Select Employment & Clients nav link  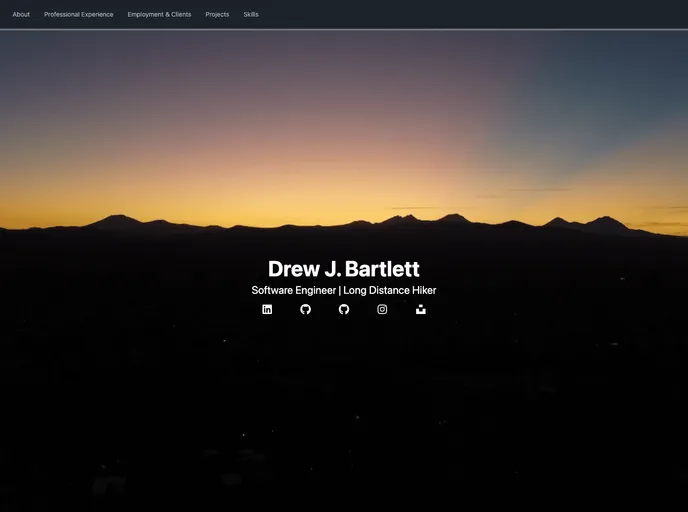[x=159, y=14]
